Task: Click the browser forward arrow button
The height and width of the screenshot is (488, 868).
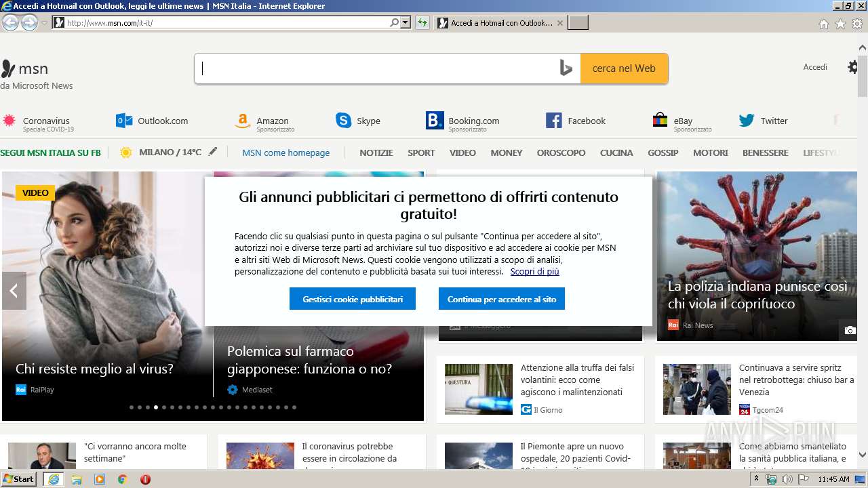Action: 29,22
